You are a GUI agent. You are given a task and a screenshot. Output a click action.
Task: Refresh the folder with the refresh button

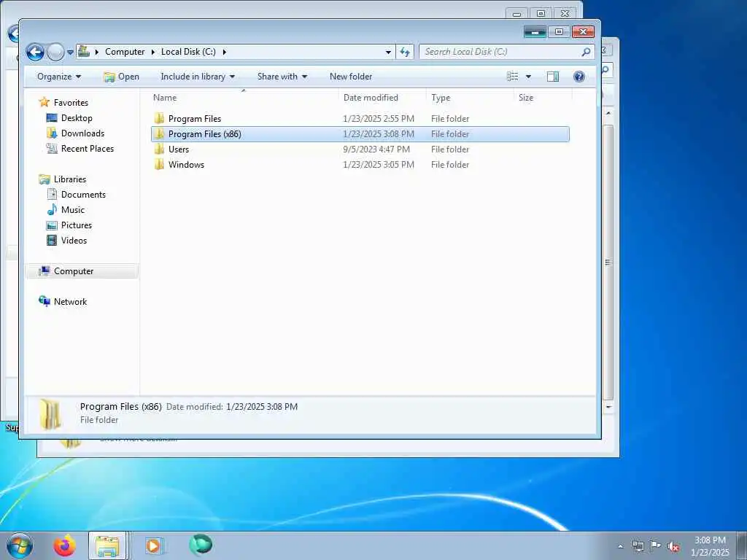pos(405,52)
